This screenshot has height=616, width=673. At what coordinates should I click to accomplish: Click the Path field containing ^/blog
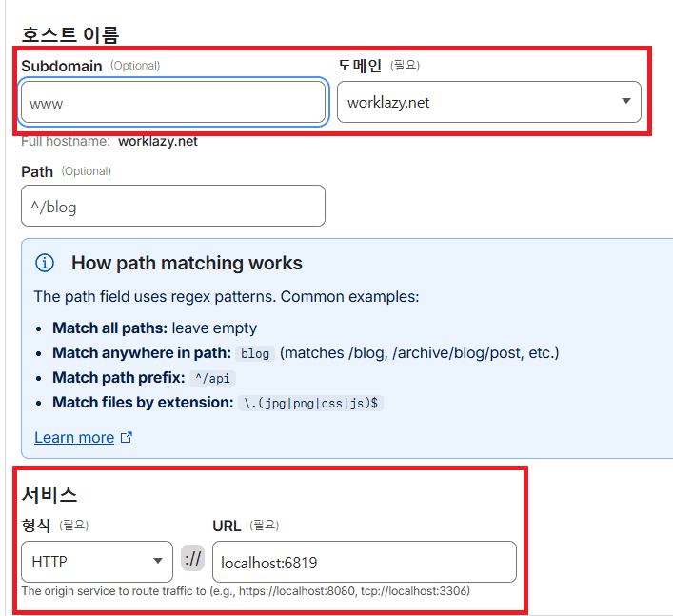click(x=173, y=206)
